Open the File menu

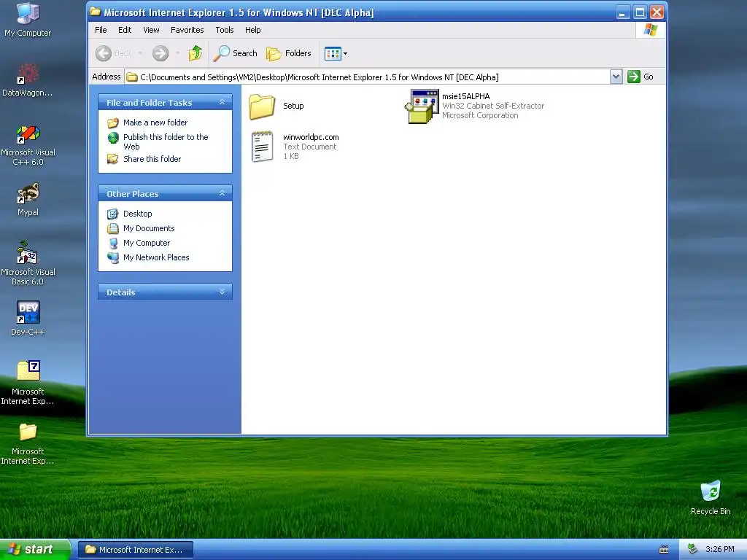(101, 30)
